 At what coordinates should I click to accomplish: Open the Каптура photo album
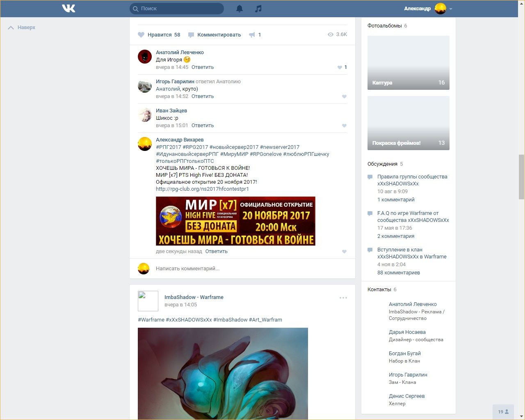pos(409,63)
